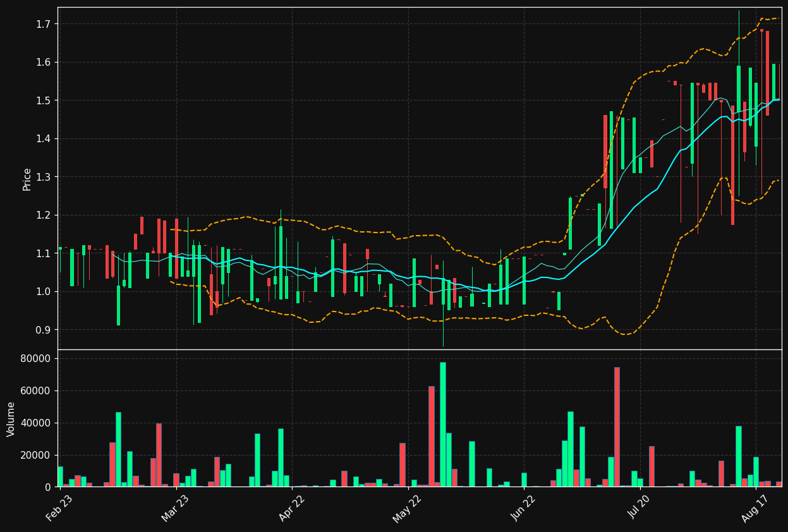
Task: Click the tallest red volume bar
Action: pyautogui.click(x=617, y=427)
